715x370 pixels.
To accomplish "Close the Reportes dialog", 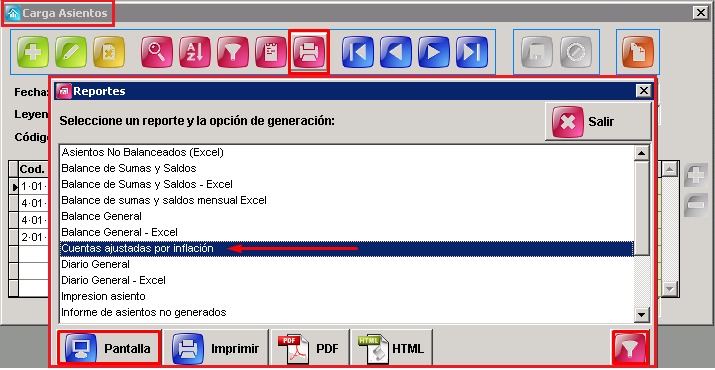I will click(x=644, y=91).
